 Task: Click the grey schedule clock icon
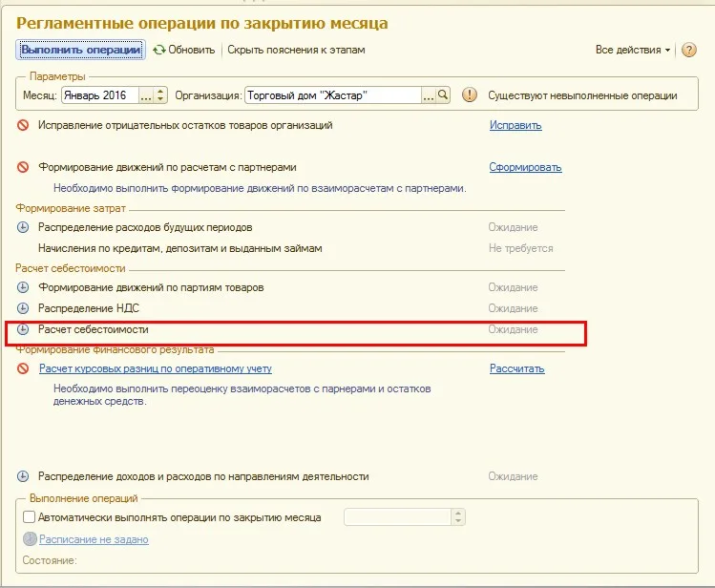click(30, 538)
